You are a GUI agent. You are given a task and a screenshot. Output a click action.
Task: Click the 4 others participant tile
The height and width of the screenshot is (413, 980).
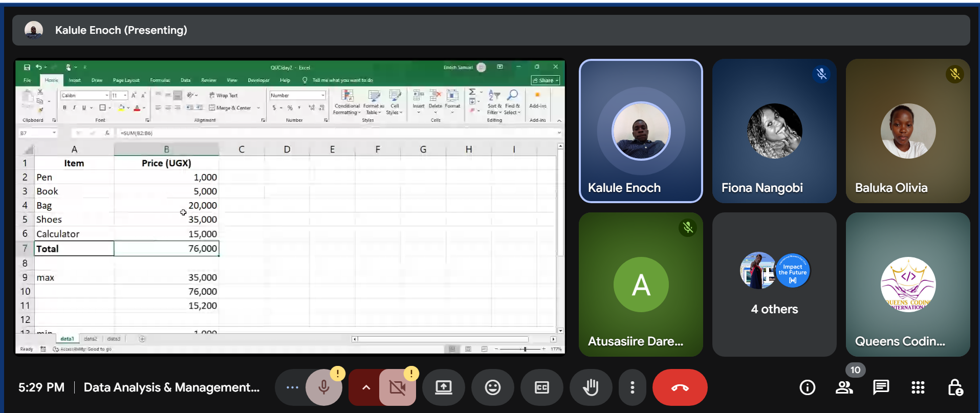coord(774,285)
